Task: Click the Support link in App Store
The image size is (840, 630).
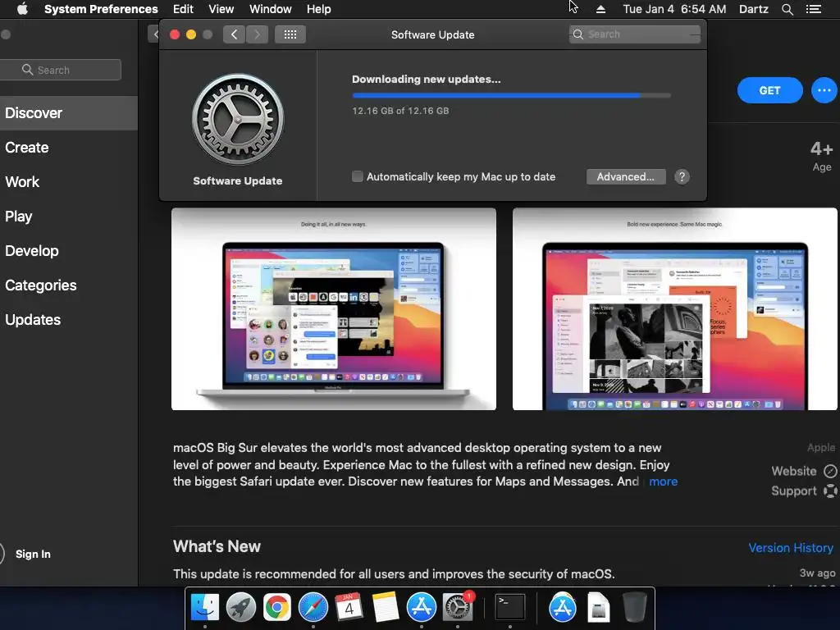Action: (794, 491)
